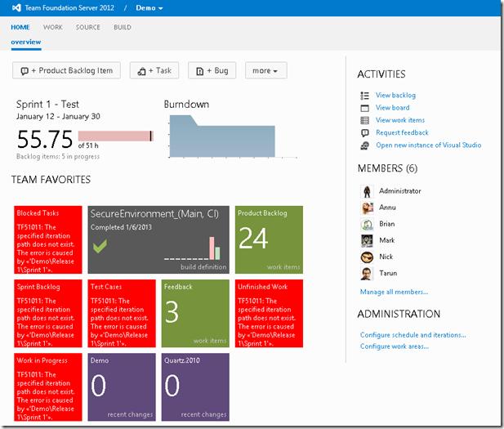
Task: Click Brian's avatar picture
Action: tap(367, 224)
